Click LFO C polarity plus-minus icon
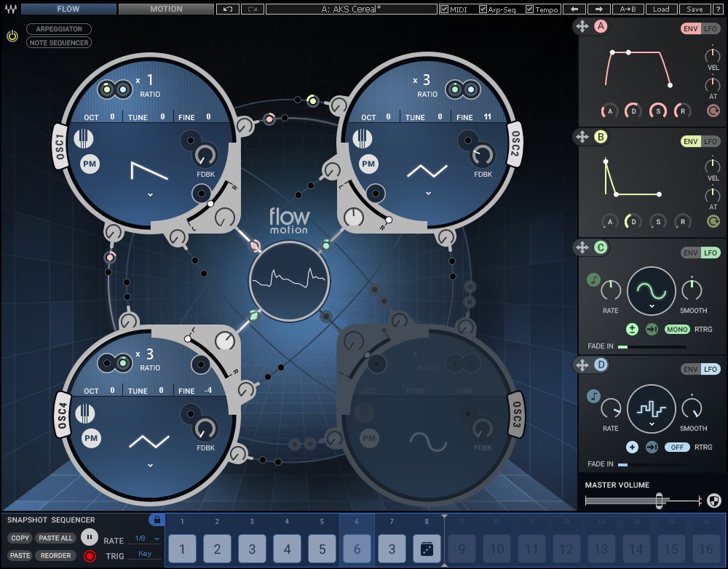 [632, 329]
